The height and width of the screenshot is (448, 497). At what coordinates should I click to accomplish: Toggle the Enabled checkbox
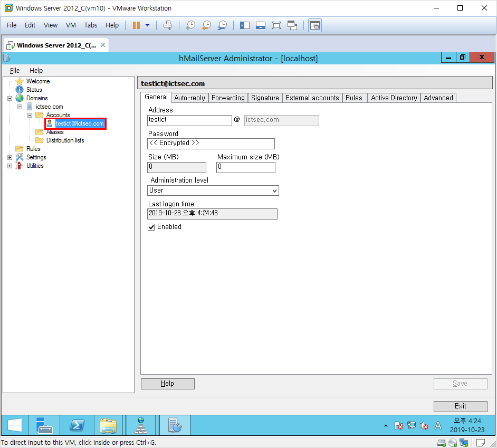click(x=151, y=227)
